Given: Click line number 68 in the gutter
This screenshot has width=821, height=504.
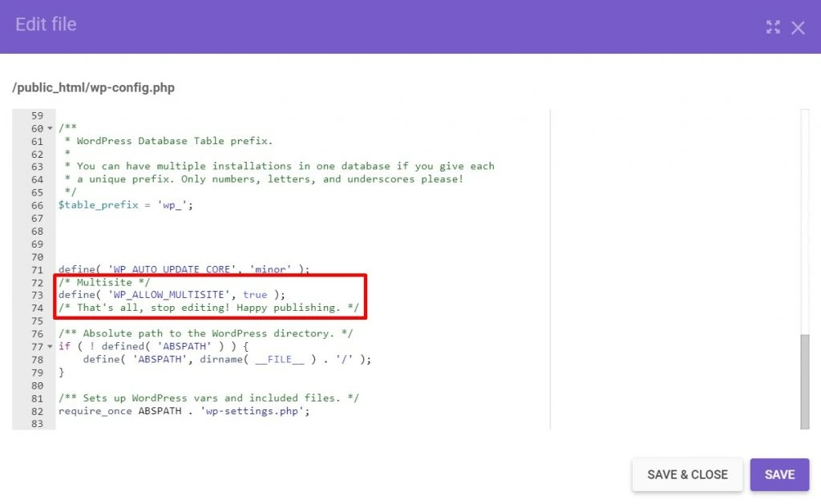Looking at the screenshot, I should (37, 232).
